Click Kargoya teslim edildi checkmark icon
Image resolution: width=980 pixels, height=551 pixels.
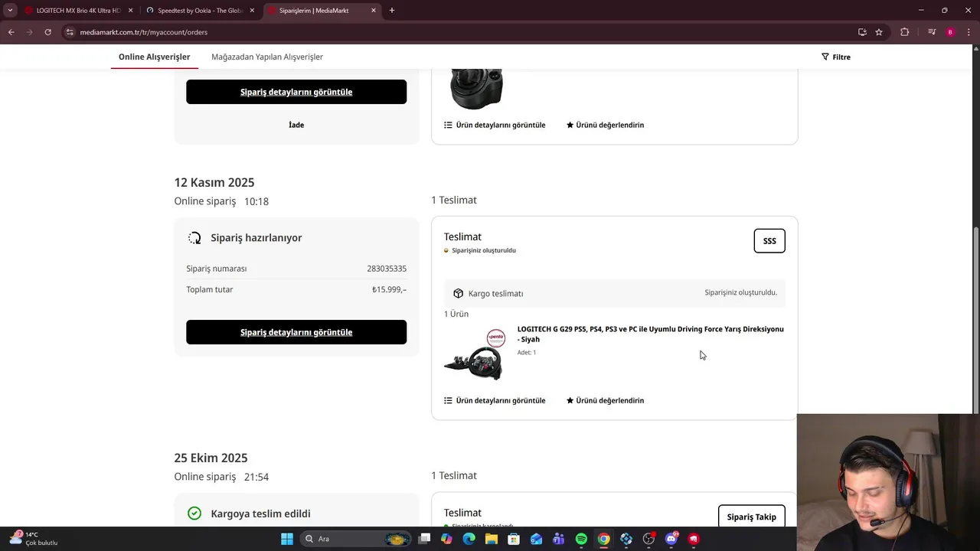(x=194, y=514)
